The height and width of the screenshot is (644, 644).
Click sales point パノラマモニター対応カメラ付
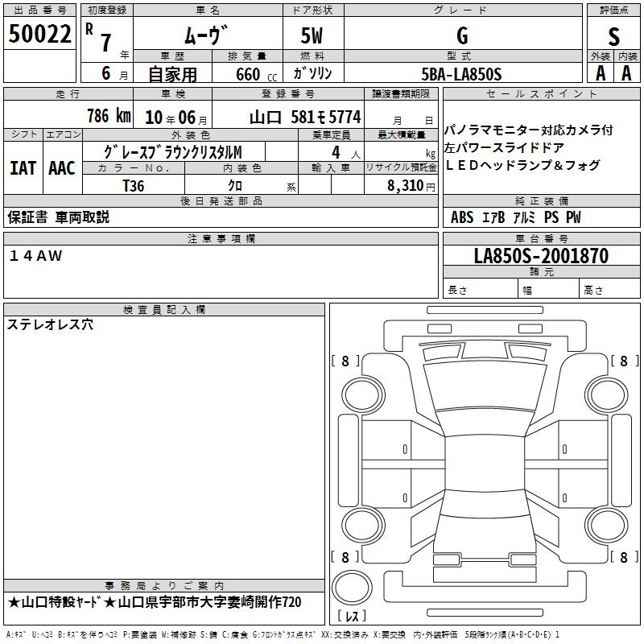coord(528,130)
